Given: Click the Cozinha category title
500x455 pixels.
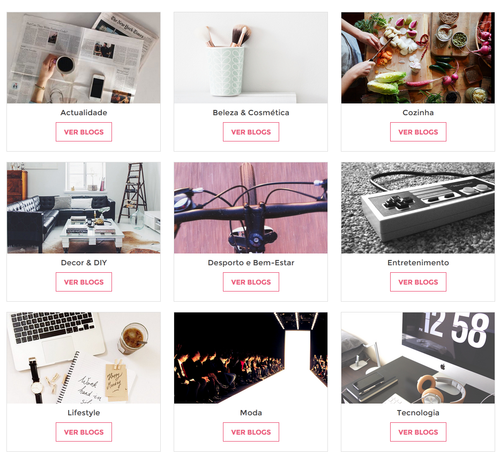Looking at the screenshot, I should pos(418,113).
